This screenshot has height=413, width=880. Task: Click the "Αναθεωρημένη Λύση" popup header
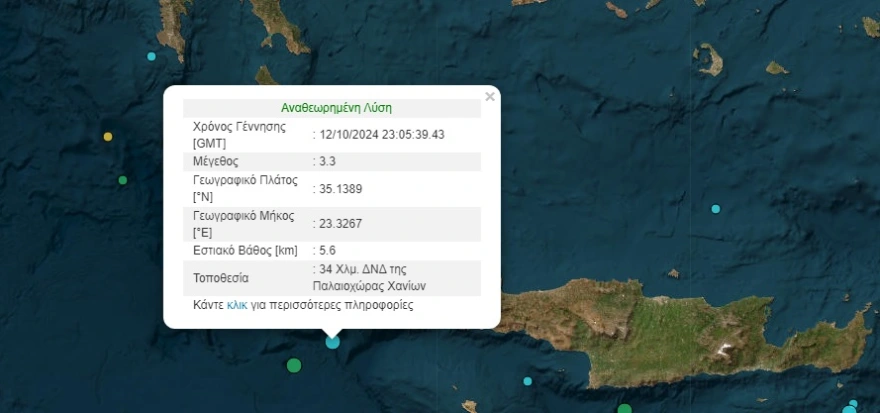click(331, 108)
